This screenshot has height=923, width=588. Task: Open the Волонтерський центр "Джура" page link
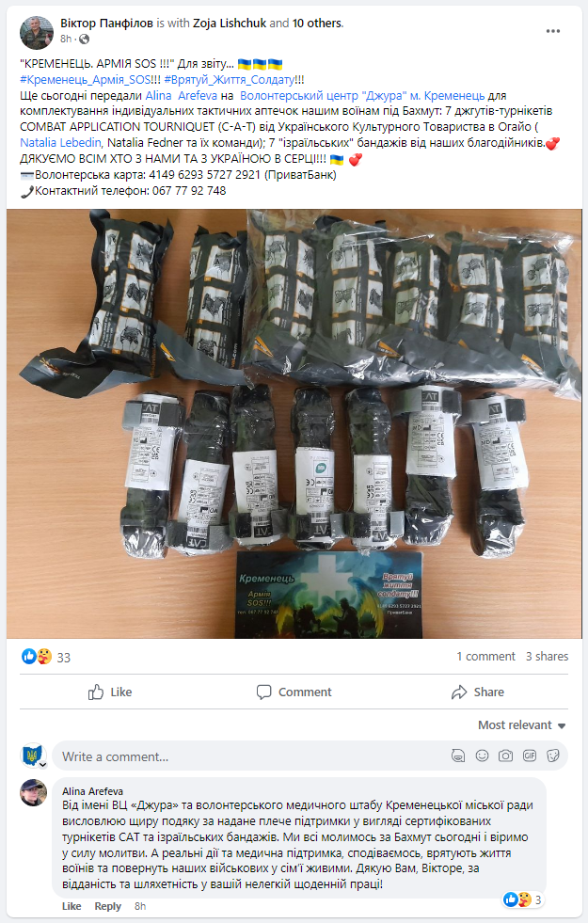tap(362, 95)
